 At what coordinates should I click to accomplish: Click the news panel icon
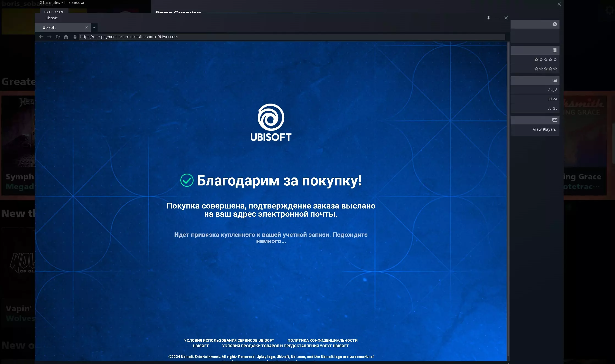tap(555, 80)
